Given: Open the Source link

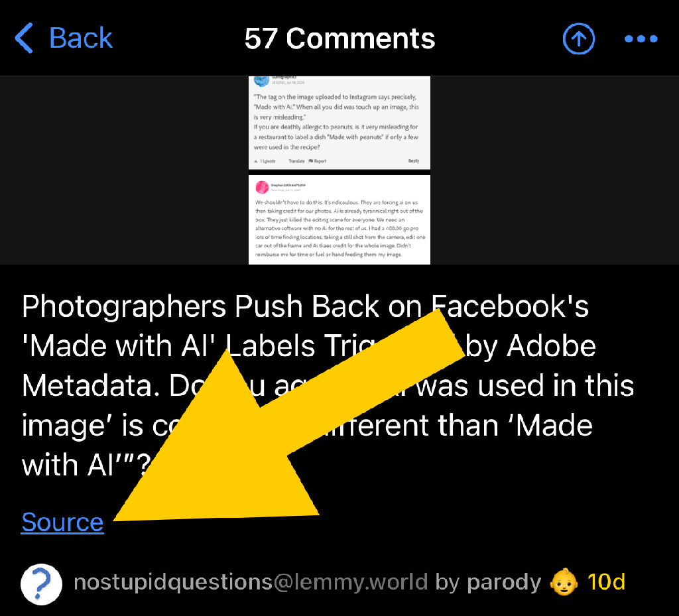Looking at the screenshot, I should pyautogui.click(x=62, y=522).
